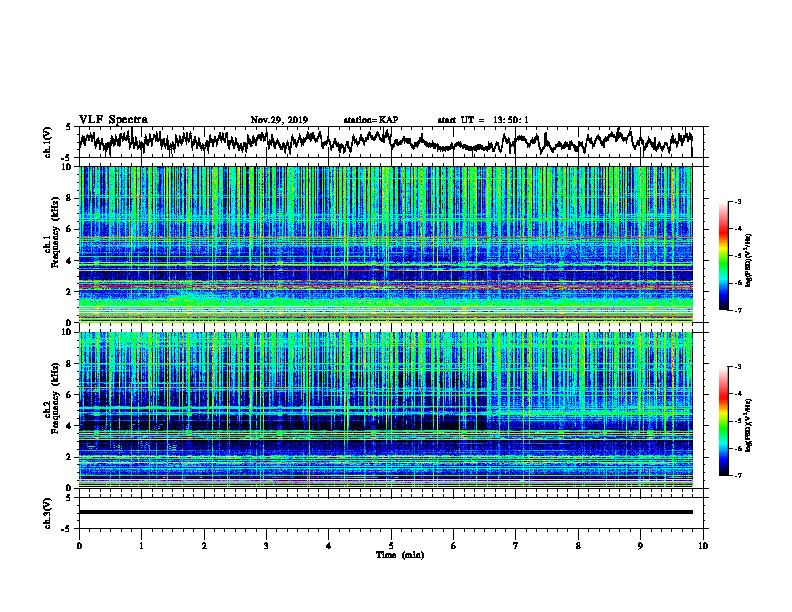792x612 pixels.
Task: Click the time axis tick label "2"
Action: [204, 546]
